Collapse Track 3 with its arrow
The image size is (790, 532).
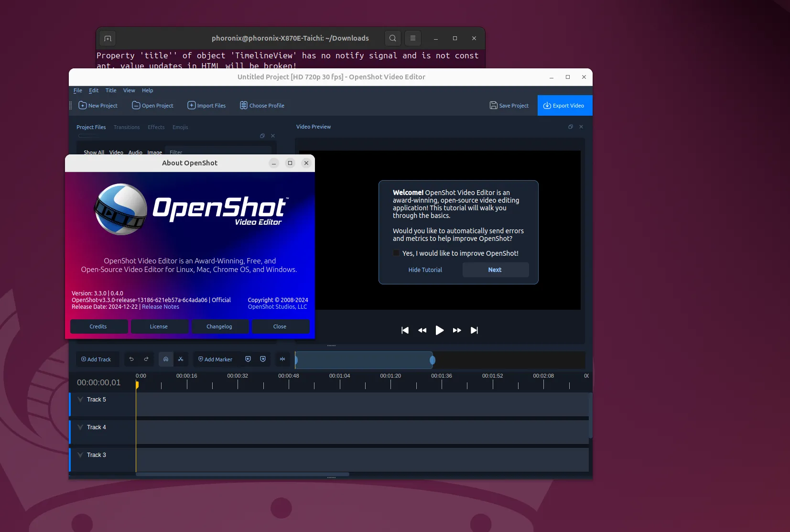80,455
